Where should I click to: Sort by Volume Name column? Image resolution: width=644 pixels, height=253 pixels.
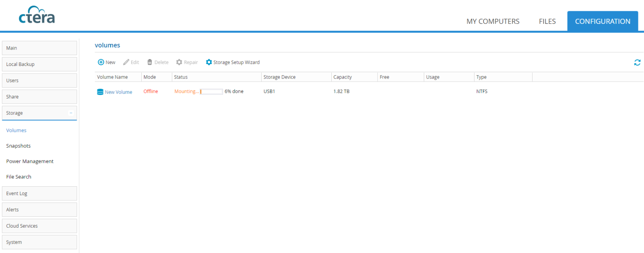(118, 77)
